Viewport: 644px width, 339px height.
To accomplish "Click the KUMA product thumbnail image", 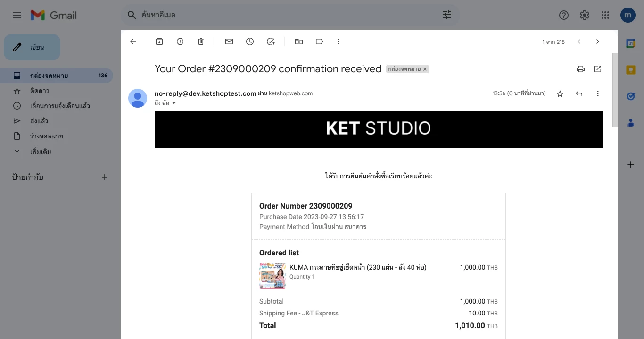I will [272, 276].
